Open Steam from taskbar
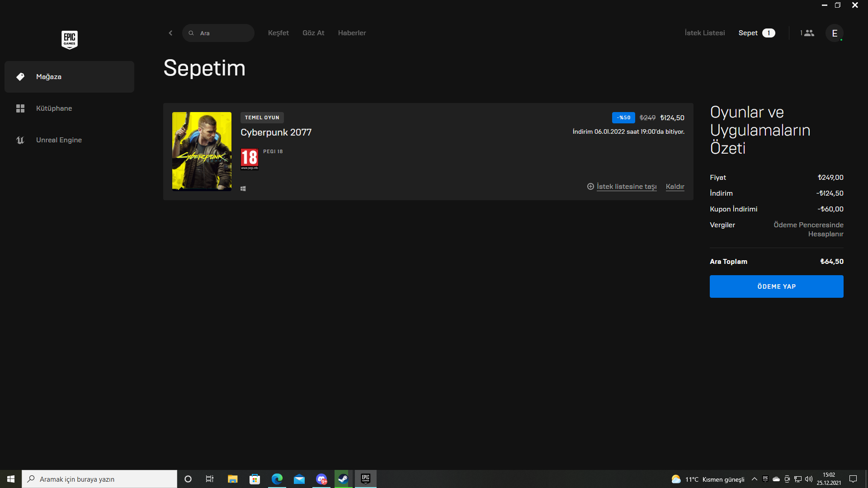The image size is (868, 488). [x=343, y=479]
